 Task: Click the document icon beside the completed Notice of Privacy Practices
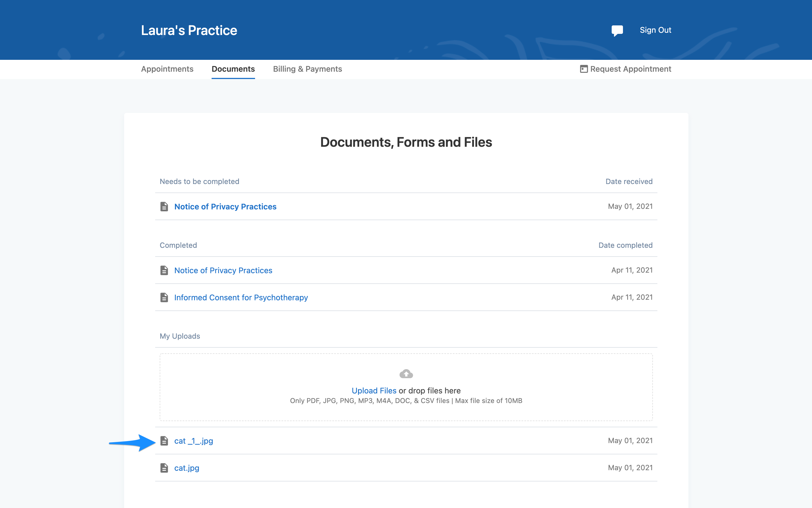[164, 270]
